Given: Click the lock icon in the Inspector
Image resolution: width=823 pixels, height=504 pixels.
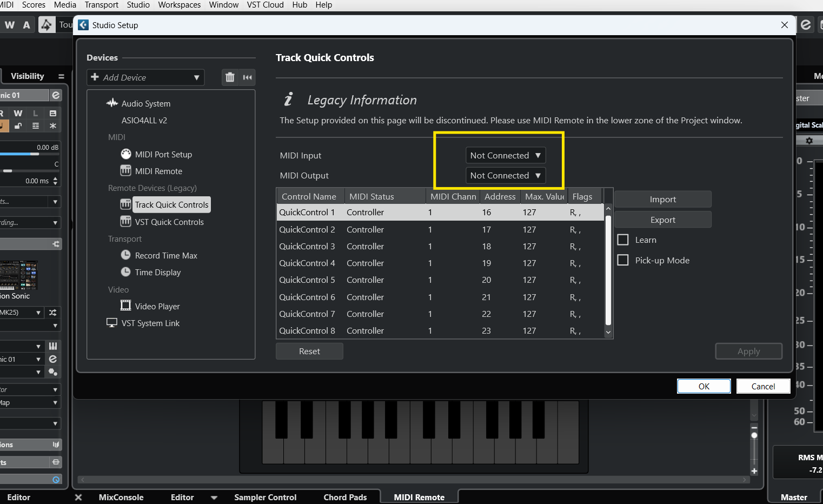Looking at the screenshot, I should 18,126.
